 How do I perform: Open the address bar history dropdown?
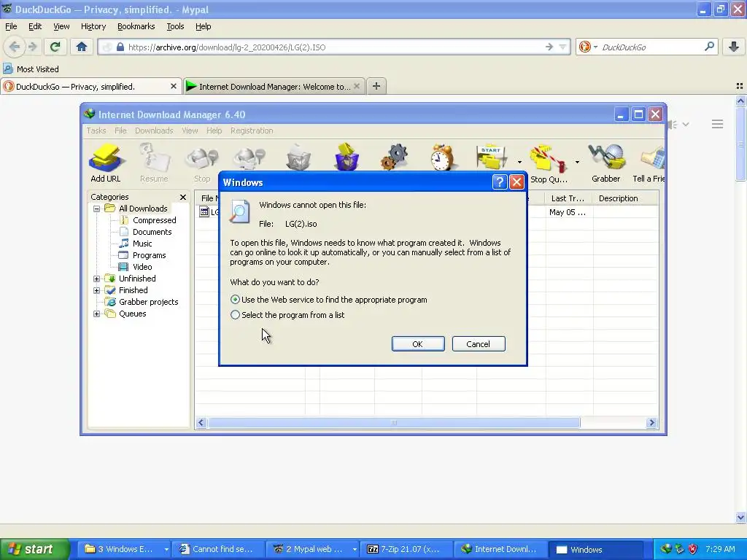click(562, 47)
